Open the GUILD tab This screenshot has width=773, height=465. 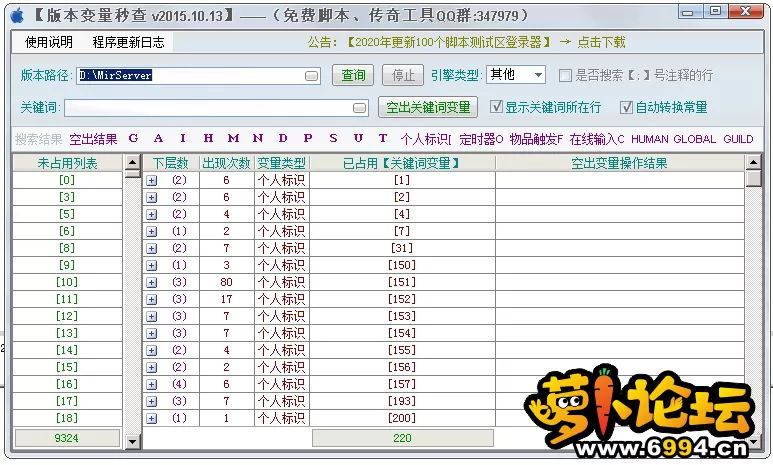click(738, 140)
